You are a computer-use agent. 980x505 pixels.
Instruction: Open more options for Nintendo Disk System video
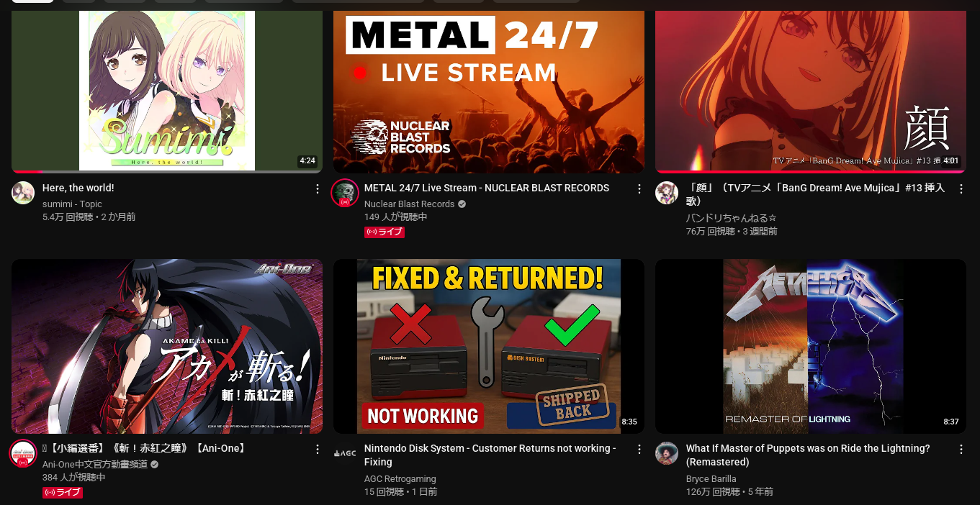(639, 449)
